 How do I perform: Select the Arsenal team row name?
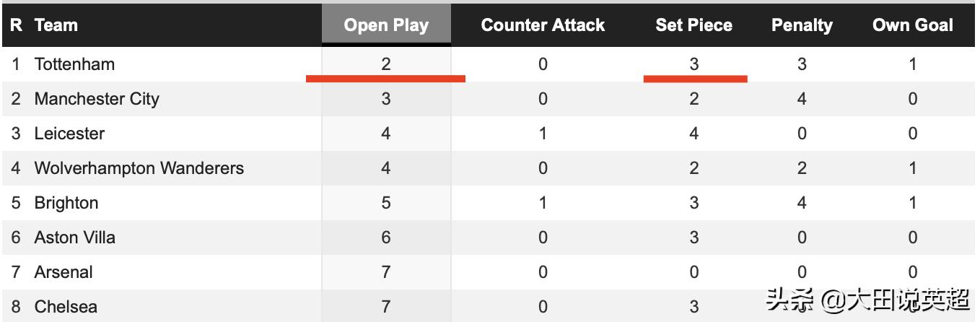click(x=64, y=272)
